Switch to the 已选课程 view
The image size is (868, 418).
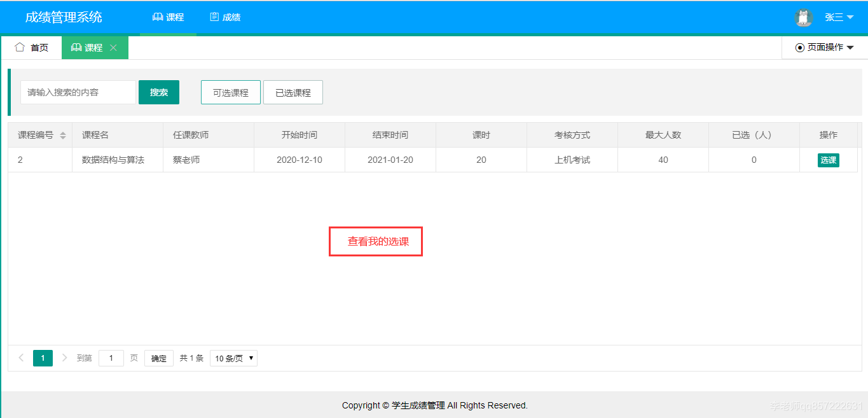coord(293,92)
